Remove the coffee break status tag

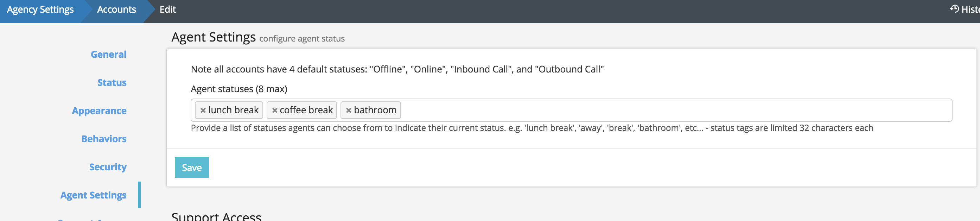point(275,110)
